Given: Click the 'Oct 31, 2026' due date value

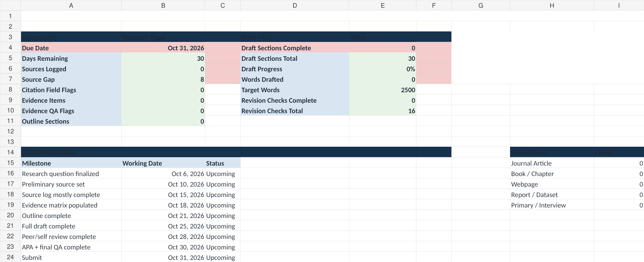Looking at the screenshot, I should [x=163, y=48].
